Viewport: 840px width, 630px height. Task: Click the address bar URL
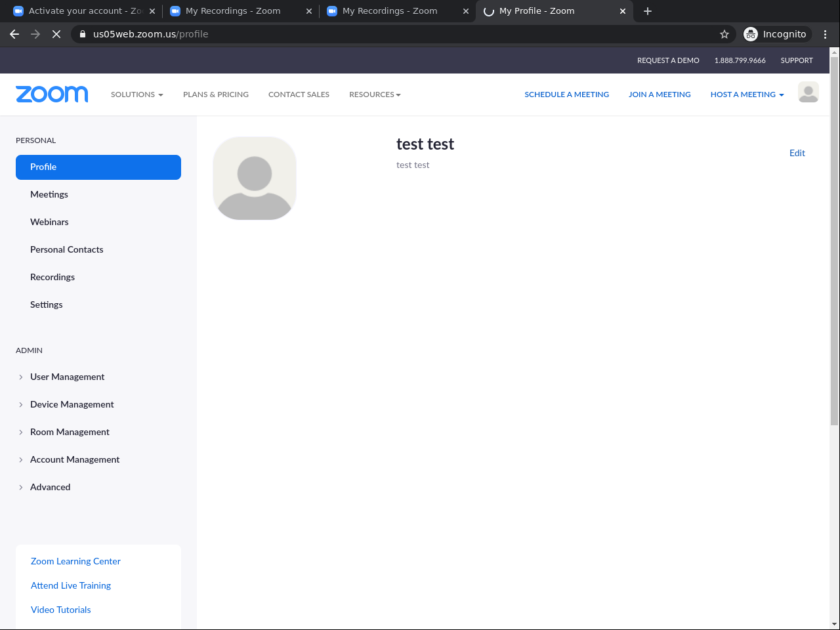click(x=150, y=34)
